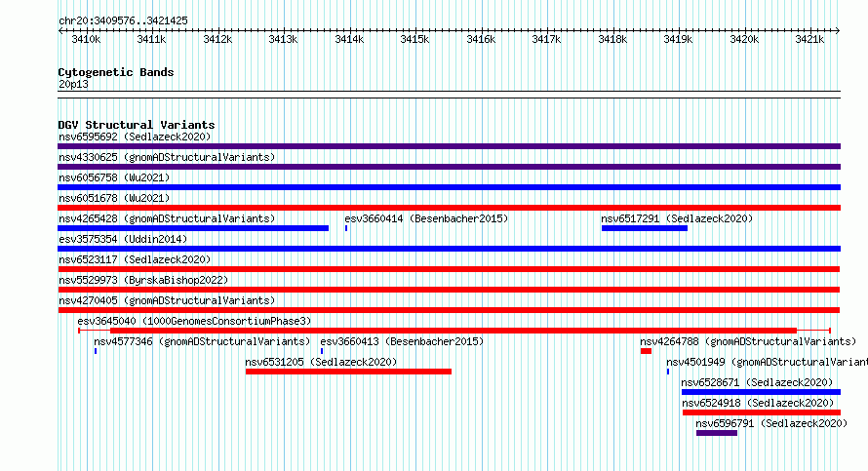Open variant esv3575354 (Uddin2014) label

click(x=123, y=239)
